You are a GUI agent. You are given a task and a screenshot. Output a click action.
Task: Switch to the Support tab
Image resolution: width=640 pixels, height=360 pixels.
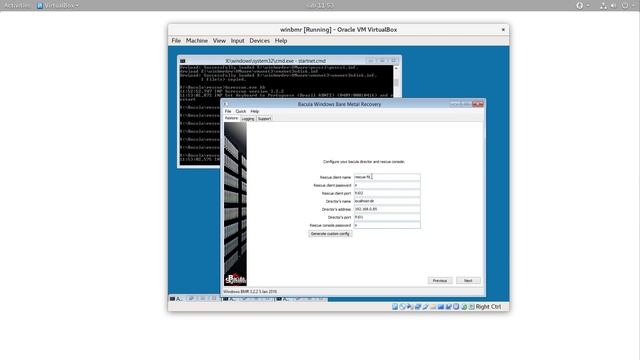(x=264, y=119)
